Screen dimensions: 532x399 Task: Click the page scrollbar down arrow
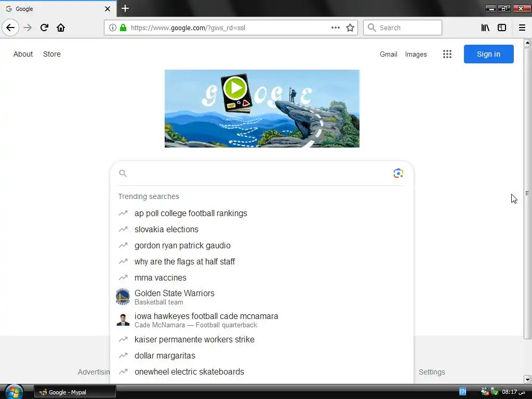click(527, 379)
